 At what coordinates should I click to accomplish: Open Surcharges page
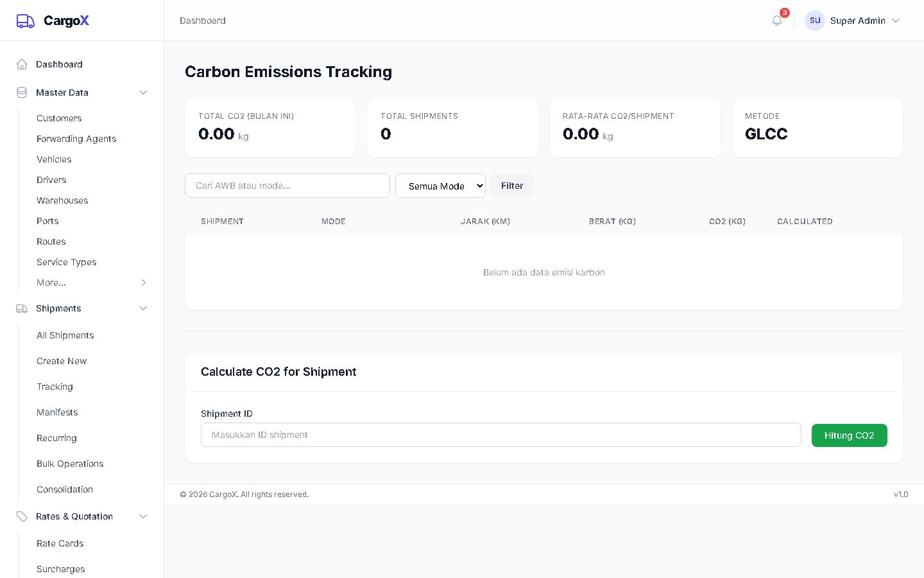click(x=61, y=569)
